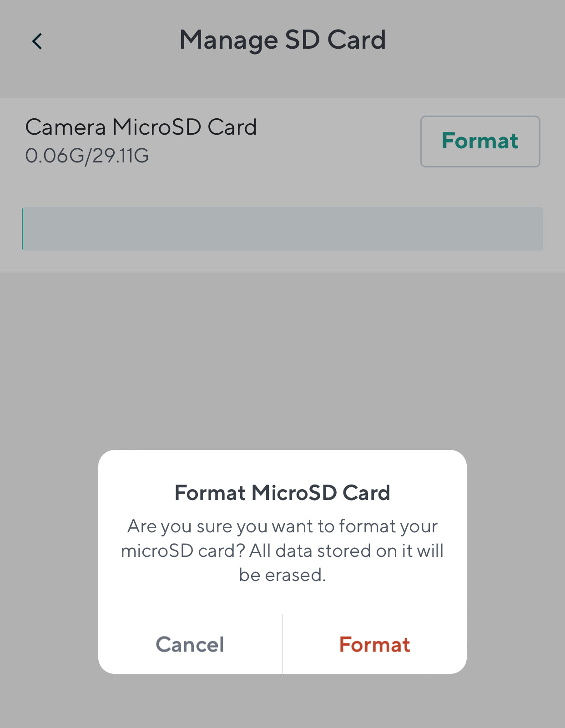Image resolution: width=565 pixels, height=728 pixels.
Task: Tap the divider between Cancel and Format
Action: coord(282,644)
